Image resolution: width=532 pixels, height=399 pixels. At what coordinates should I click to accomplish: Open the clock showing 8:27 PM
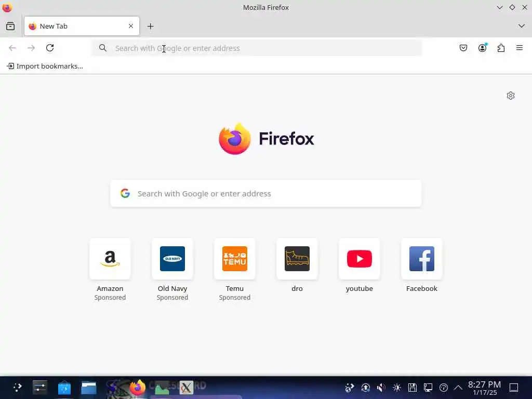(485, 388)
